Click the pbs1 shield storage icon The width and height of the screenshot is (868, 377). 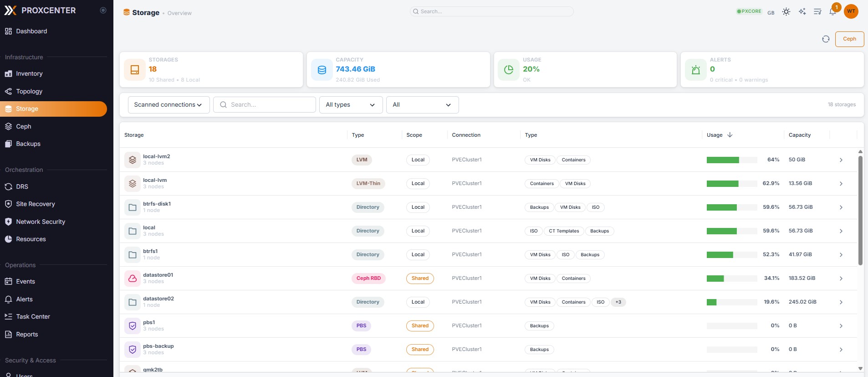133,326
